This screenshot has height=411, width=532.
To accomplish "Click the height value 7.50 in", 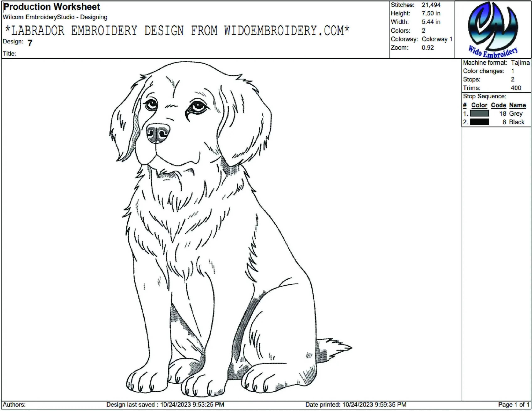I will [x=431, y=13].
